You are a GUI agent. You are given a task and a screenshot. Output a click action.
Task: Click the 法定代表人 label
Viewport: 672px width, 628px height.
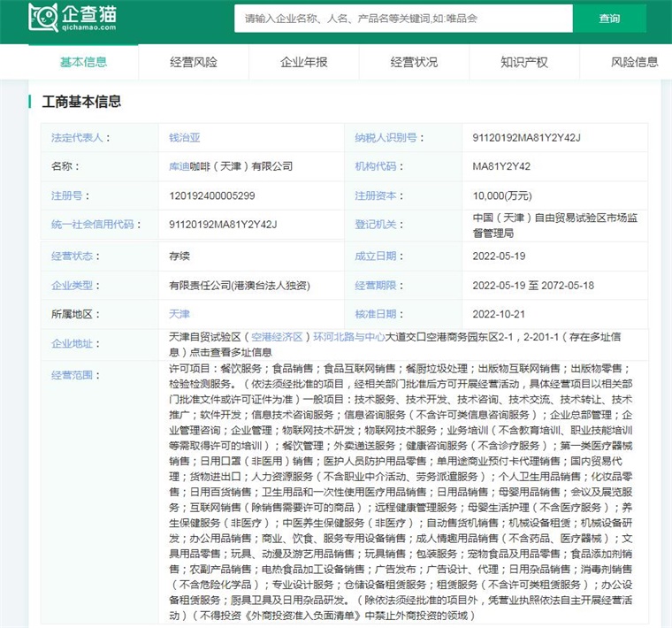[x=80, y=138]
